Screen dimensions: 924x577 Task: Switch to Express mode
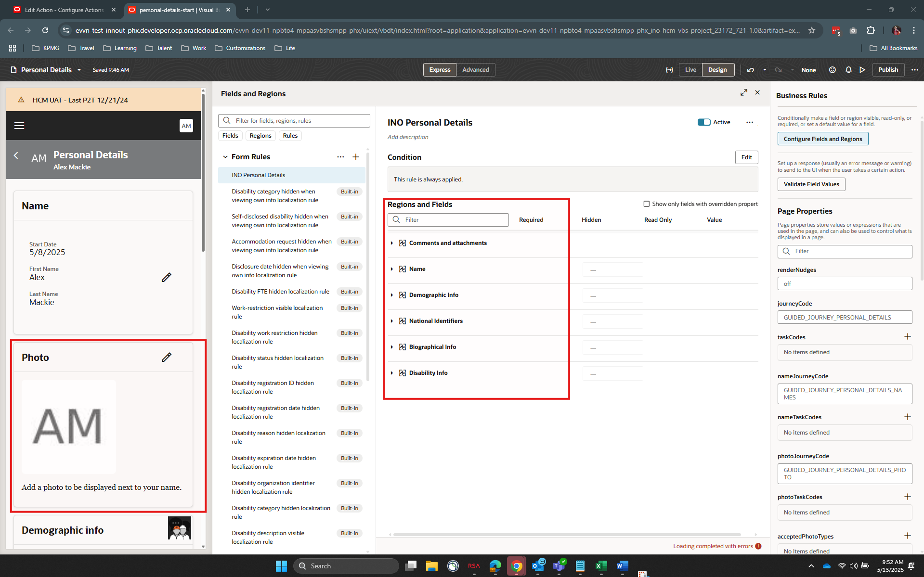(440, 70)
